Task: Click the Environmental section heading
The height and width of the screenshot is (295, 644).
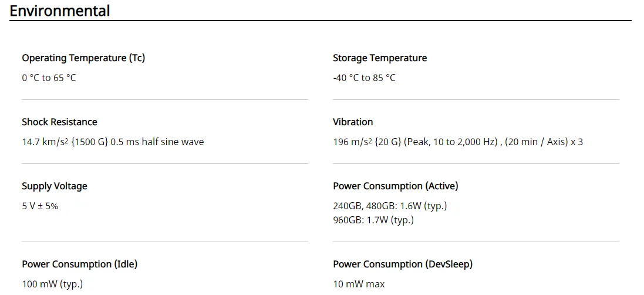Action: pyautogui.click(x=60, y=11)
